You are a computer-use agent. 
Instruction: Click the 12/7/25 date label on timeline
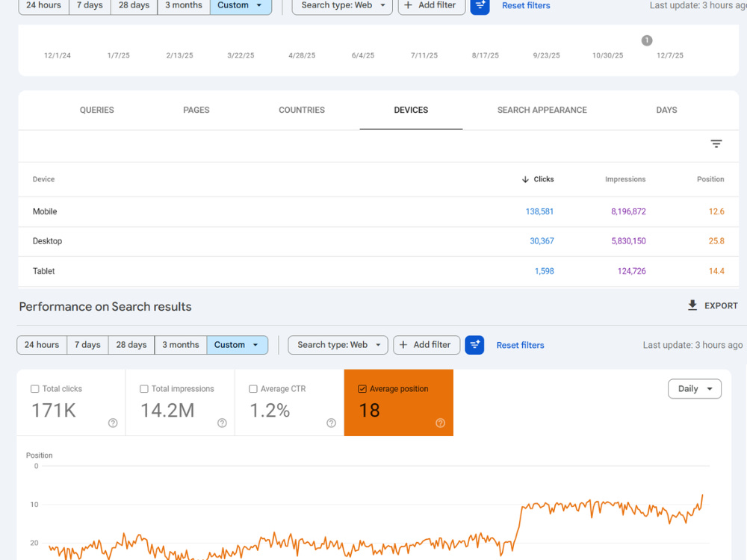point(670,56)
